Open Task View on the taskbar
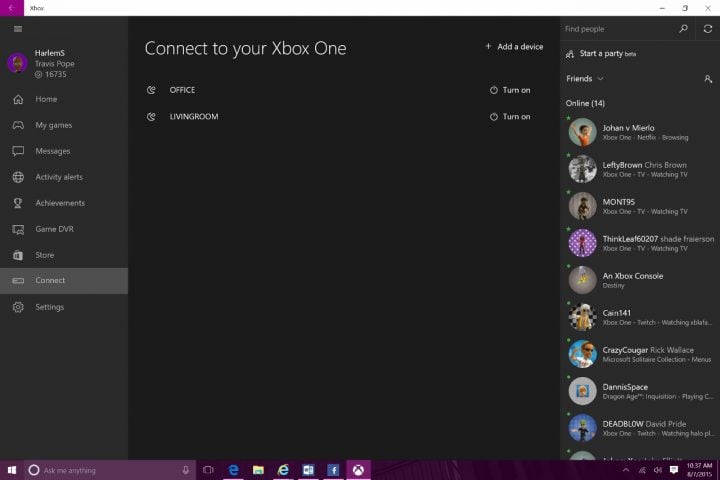The height and width of the screenshot is (480, 720). [208, 470]
